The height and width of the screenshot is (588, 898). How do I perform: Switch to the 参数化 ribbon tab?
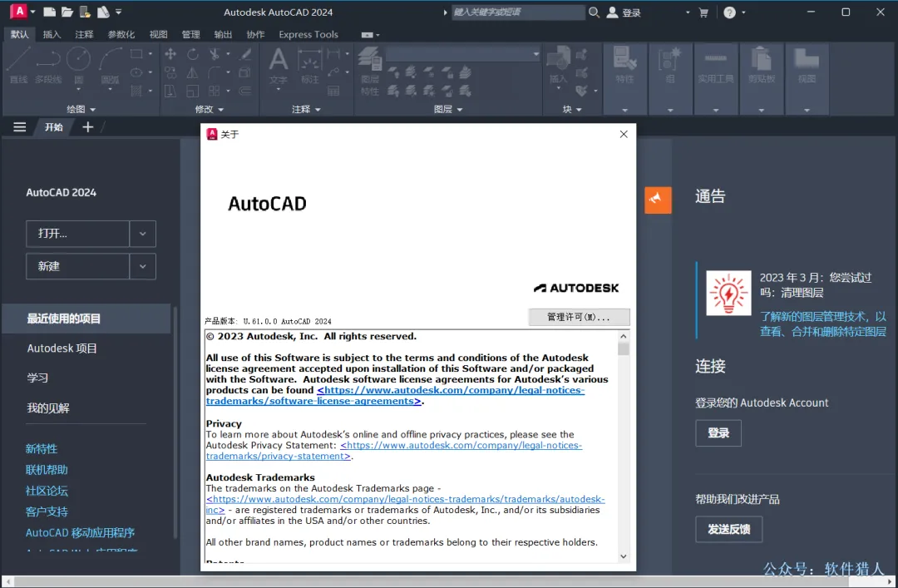click(121, 34)
